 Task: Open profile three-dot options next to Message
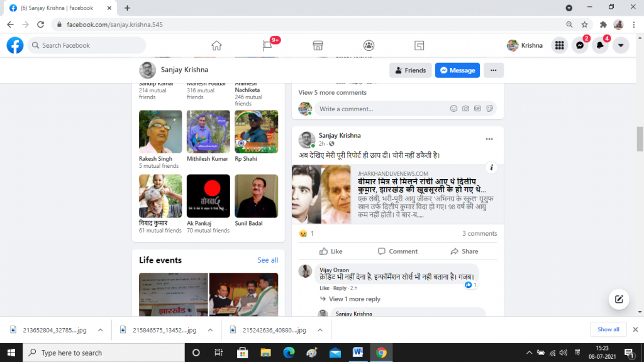(494, 70)
